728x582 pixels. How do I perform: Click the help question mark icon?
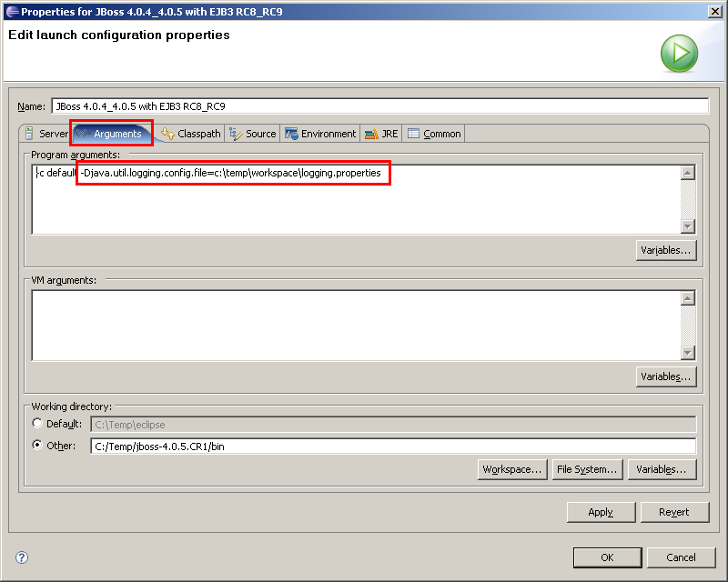pyautogui.click(x=22, y=557)
